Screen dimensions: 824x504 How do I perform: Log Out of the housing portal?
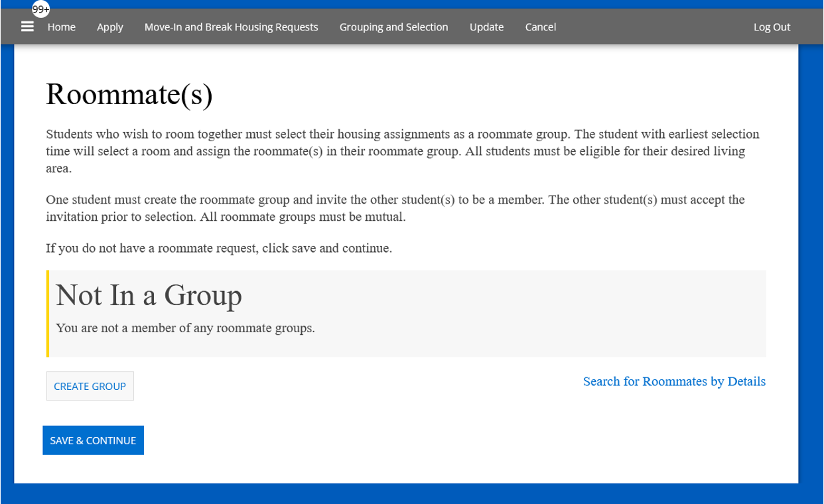(x=772, y=27)
